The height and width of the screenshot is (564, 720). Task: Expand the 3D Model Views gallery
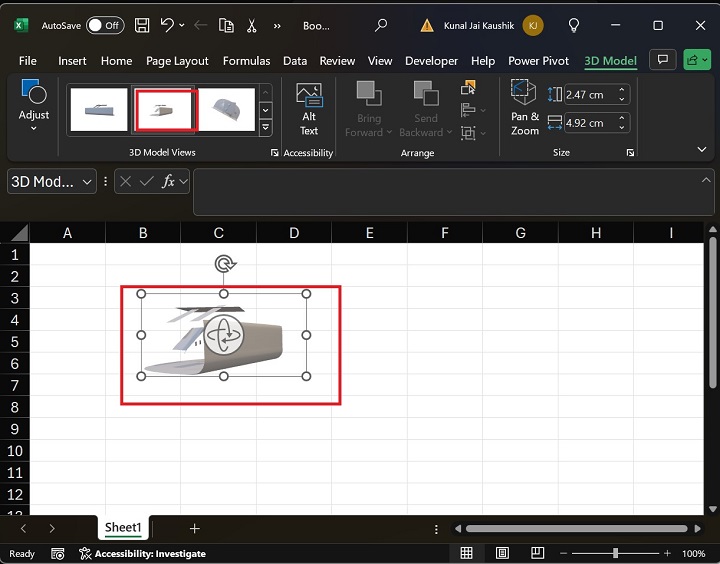tap(265, 128)
